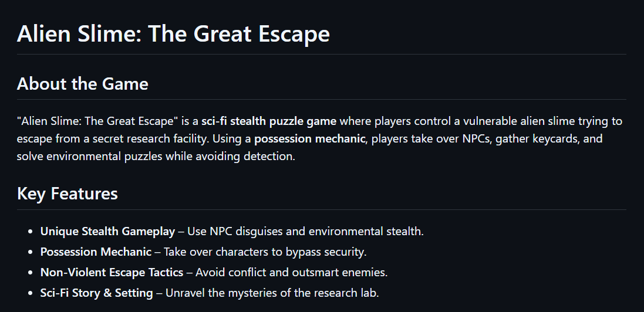
Task: Click the bullet point before Sci-Fi Story & Setting
Action: point(29,293)
